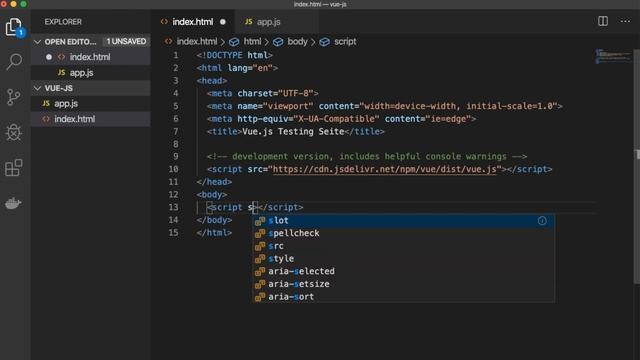Click the 1 UNSAVED badge
This screenshot has height=360, width=640.
pos(126,42)
